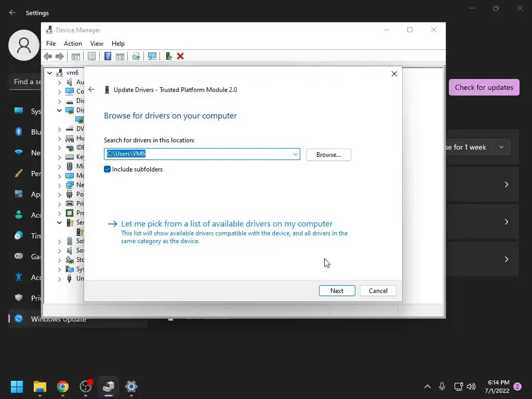Click the Browse... button
This screenshot has width=532, height=399.
coord(328,155)
